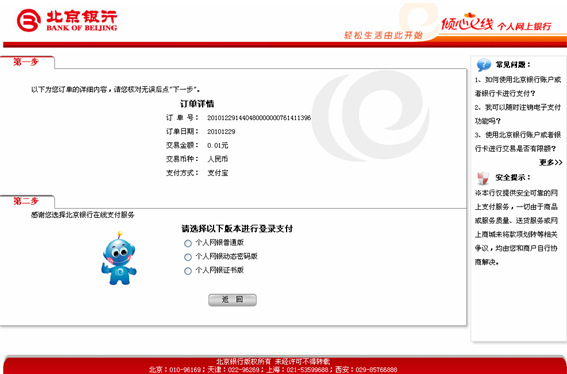Open FAQ 使用北京银行账户或者银行卡进行交易是否有限额
Image resolution: width=567 pixels, height=374 pixels.
(518, 141)
